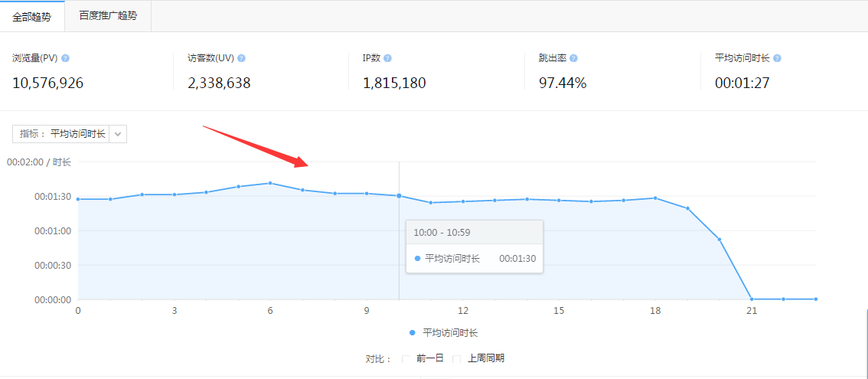Open the 指标 dropdown arrow

[118, 134]
